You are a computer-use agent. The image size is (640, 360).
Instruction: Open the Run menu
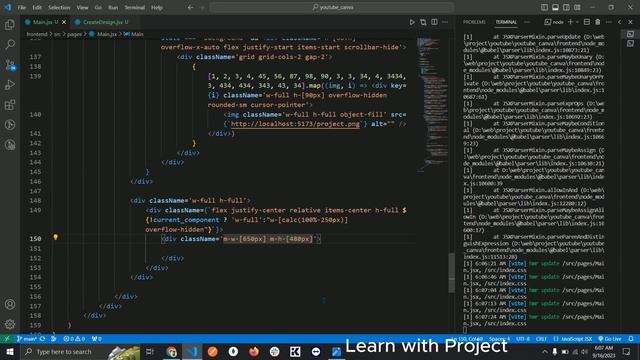click(113, 7)
